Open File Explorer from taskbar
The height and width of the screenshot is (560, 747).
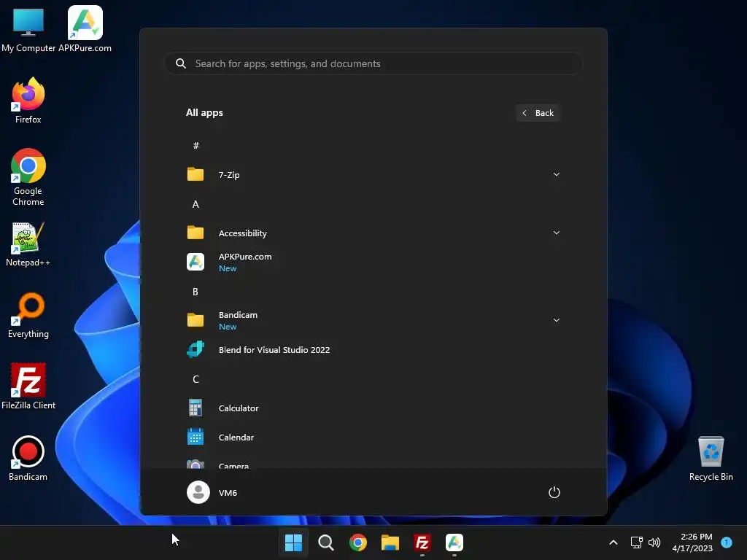(390, 542)
